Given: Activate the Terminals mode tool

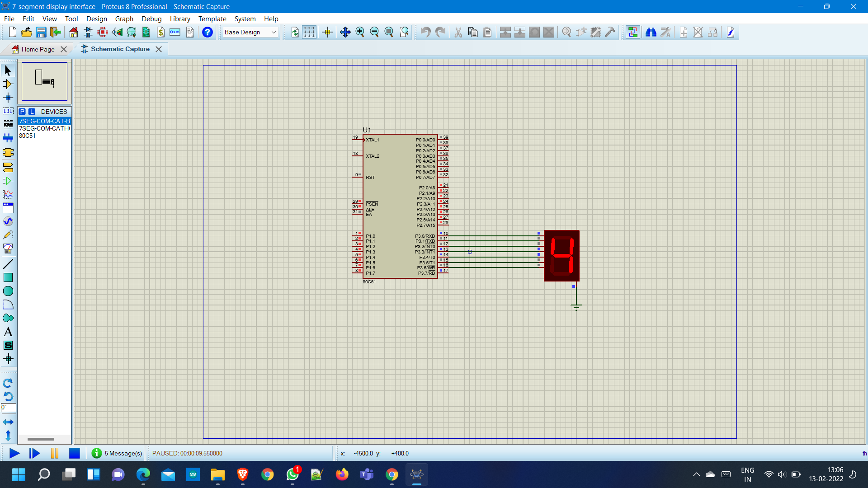Looking at the screenshot, I should 8,168.
